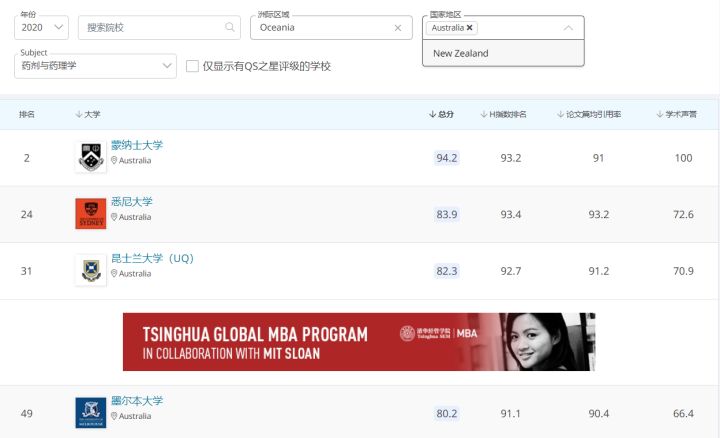Screen dimensions: 720x438
Task: Open the Subject pharmacy dropdown
Action: (x=96, y=66)
